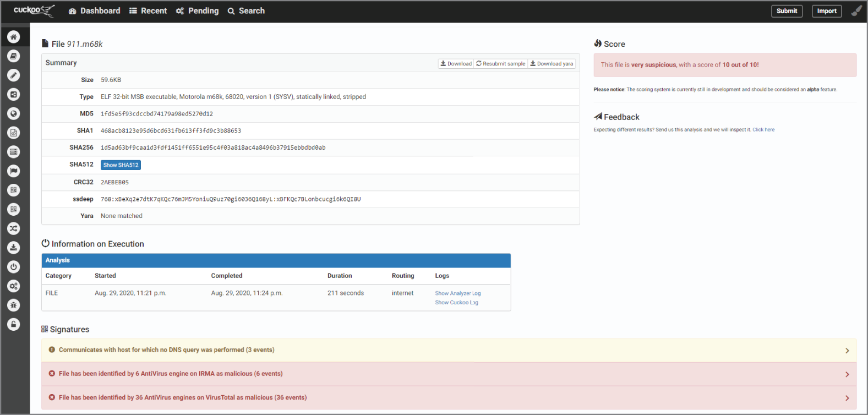This screenshot has height=415, width=868.
Task: Expand the VirusTotal 36 engines signature row
Action: (449, 397)
